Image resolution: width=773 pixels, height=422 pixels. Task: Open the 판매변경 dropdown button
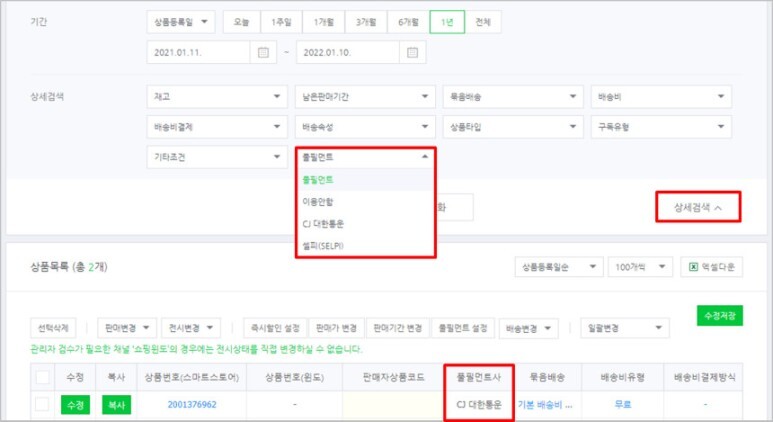127,328
